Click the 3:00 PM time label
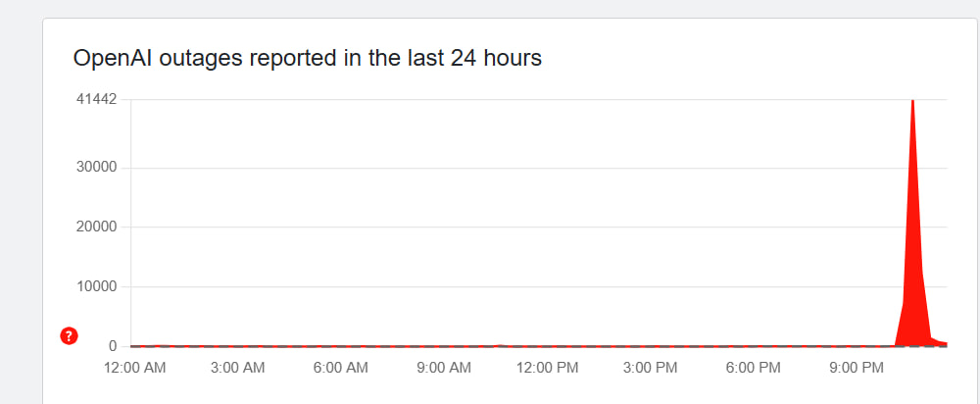This screenshot has height=404, width=980. tap(651, 369)
